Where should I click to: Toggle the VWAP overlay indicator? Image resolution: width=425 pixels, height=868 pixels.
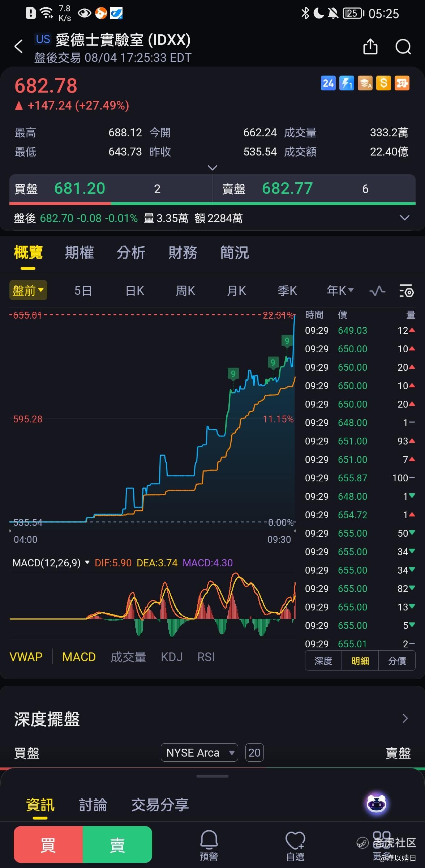click(26, 657)
